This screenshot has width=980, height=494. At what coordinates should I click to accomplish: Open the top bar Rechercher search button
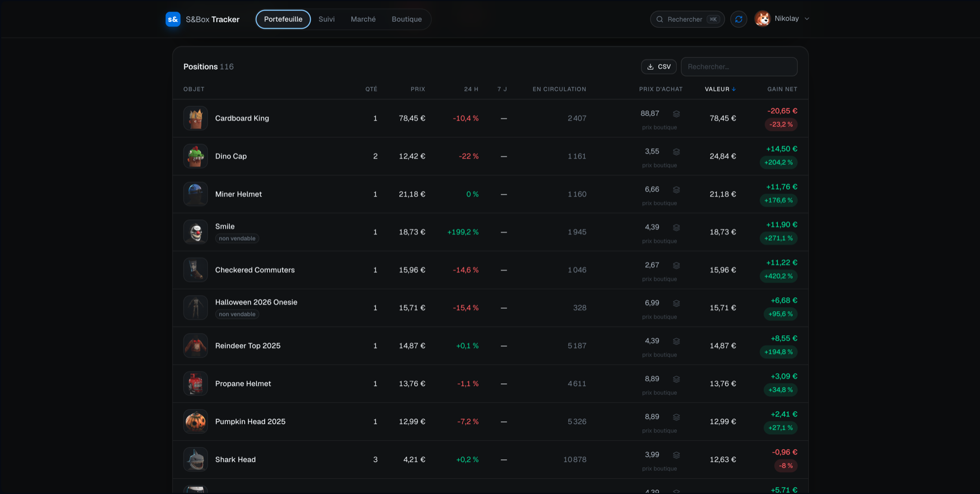tap(687, 19)
